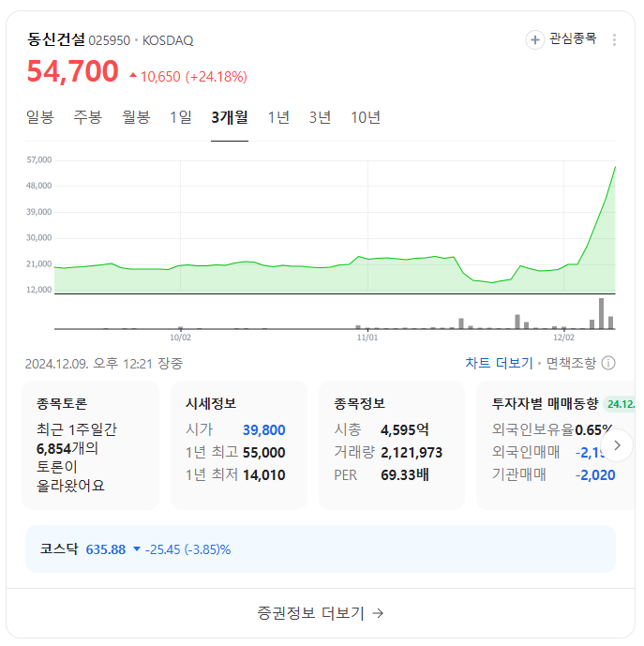
Task: Open the 투자자별 매매동향 card
Action: (555, 445)
